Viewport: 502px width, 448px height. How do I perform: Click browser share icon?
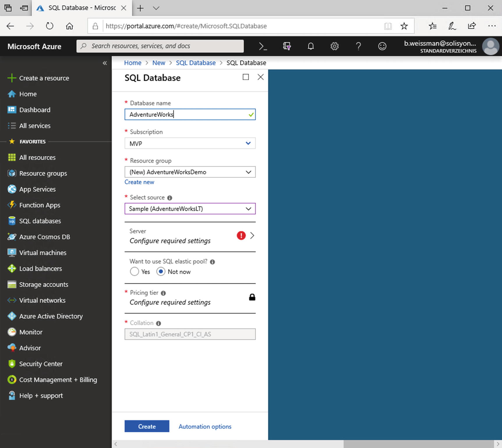(x=472, y=26)
